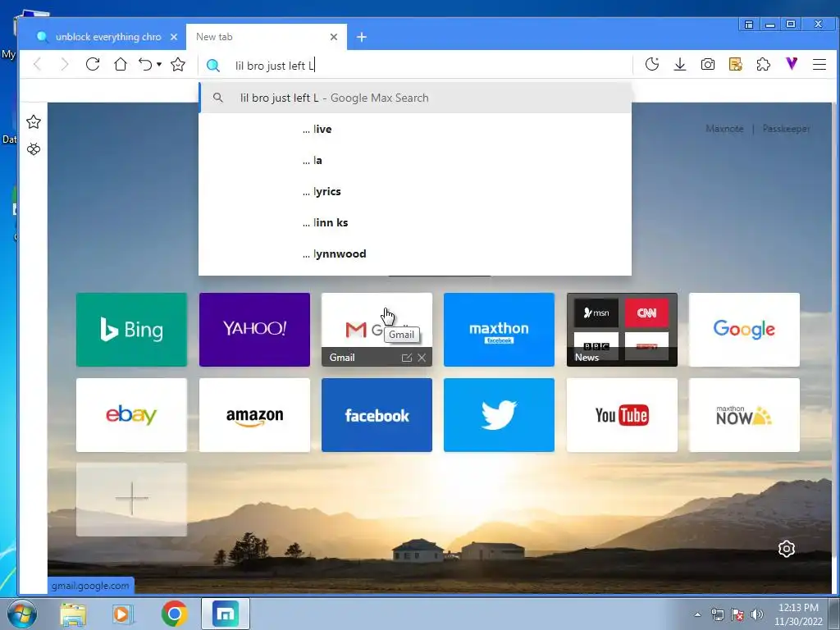Select the New tab tab
This screenshot has width=840, height=630.
267,37
